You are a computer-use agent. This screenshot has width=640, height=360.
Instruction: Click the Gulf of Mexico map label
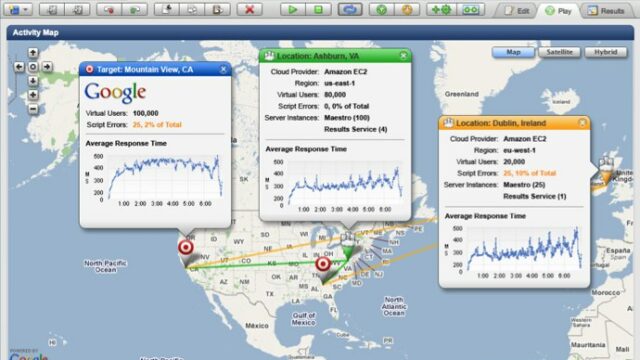click(304, 319)
